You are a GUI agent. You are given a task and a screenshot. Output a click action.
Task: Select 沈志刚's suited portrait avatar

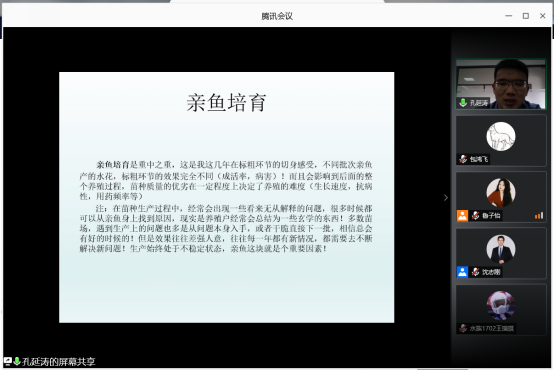[501, 249]
